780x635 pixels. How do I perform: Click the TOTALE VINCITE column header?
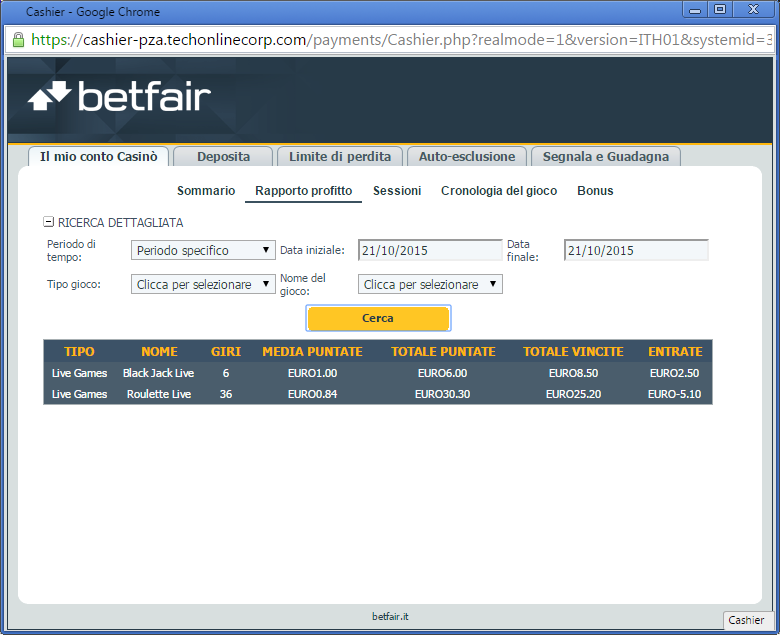tap(573, 352)
